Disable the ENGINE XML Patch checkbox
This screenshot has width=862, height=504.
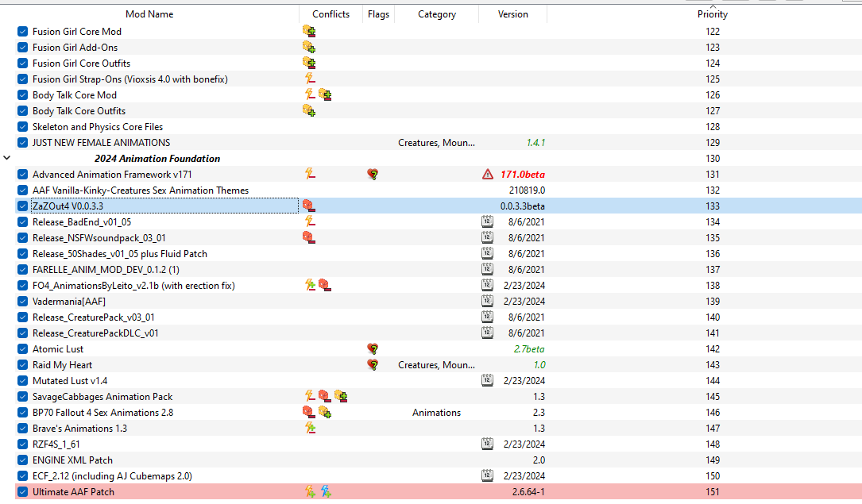22,460
